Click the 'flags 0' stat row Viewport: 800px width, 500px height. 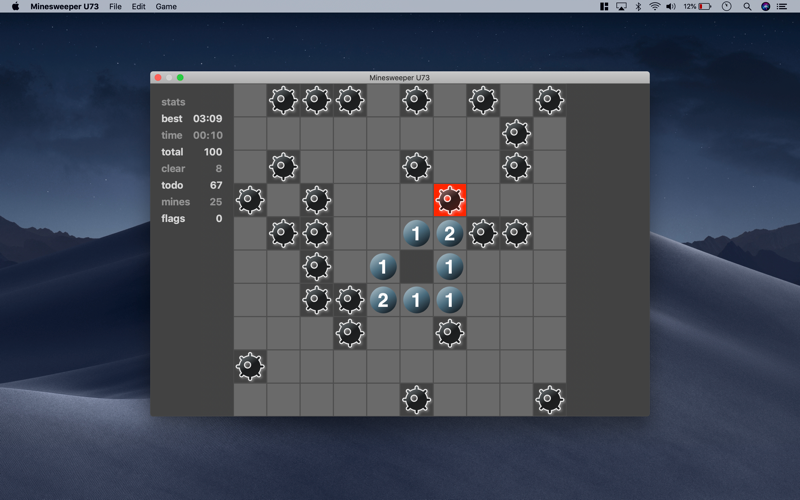(192, 218)
